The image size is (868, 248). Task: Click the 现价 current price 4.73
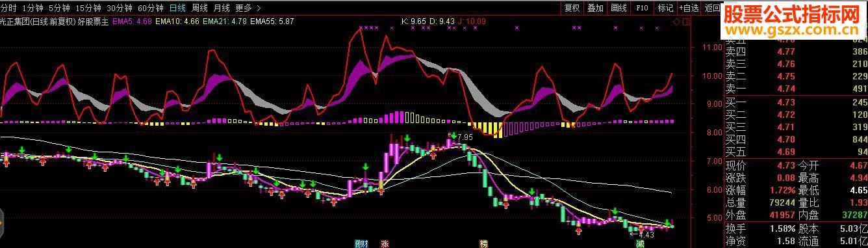click(x=786, y=165)
